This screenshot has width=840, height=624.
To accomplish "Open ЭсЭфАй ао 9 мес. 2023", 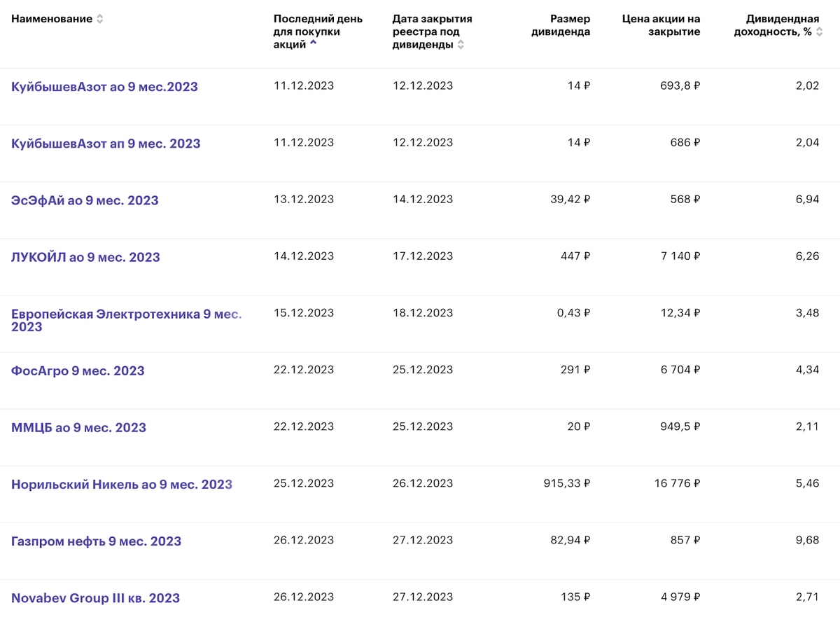I will tap(85, 200).
